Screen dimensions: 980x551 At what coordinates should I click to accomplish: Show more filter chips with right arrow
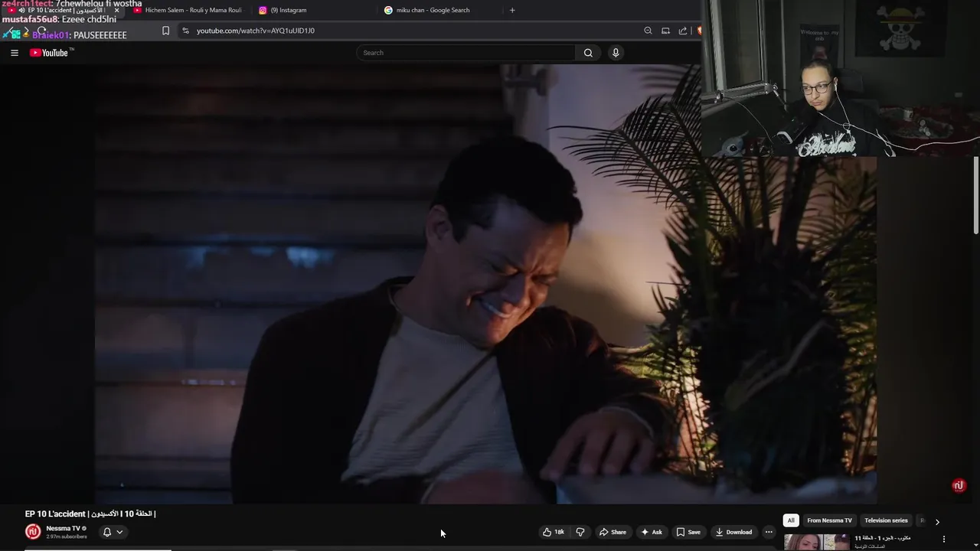pos(937,521)
